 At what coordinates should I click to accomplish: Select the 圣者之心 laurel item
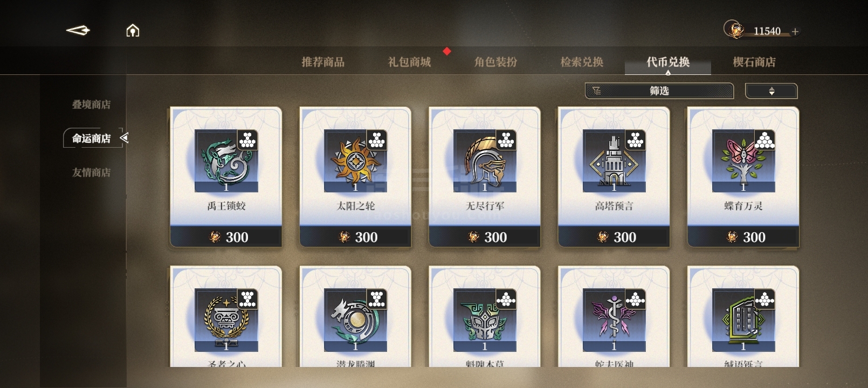226,316
